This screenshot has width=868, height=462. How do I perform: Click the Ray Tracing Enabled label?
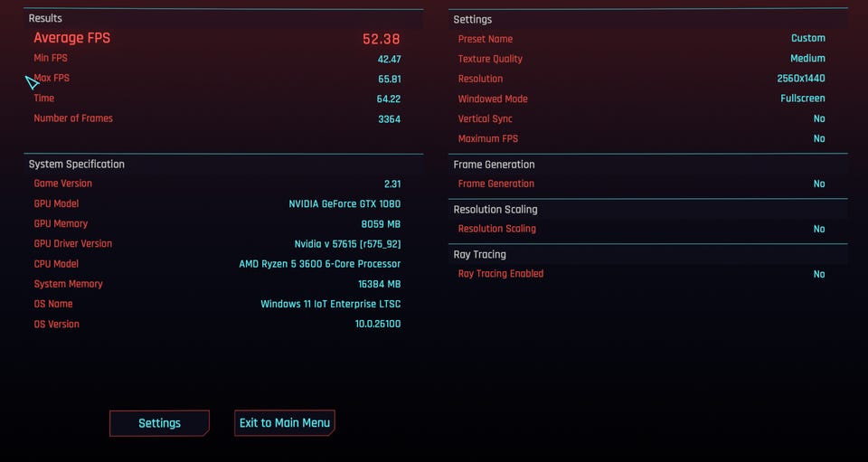click(501, 274)
